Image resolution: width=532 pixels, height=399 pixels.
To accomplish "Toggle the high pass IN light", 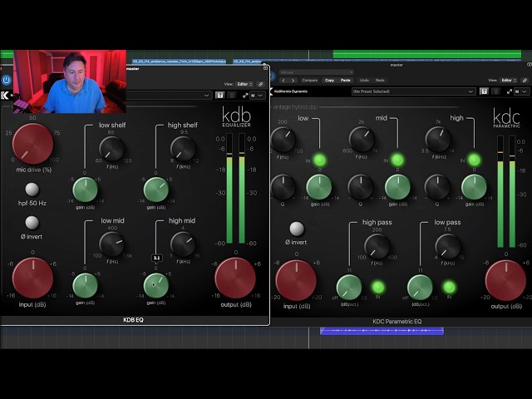I will pos(378,288).
